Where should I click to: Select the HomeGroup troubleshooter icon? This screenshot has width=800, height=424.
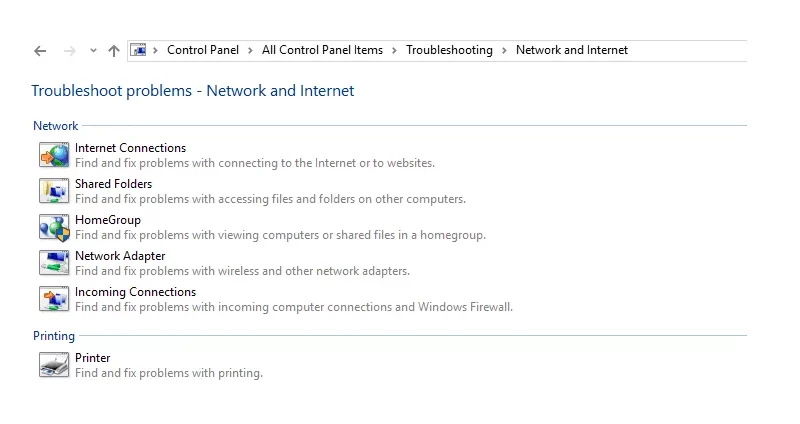point(54,227)
